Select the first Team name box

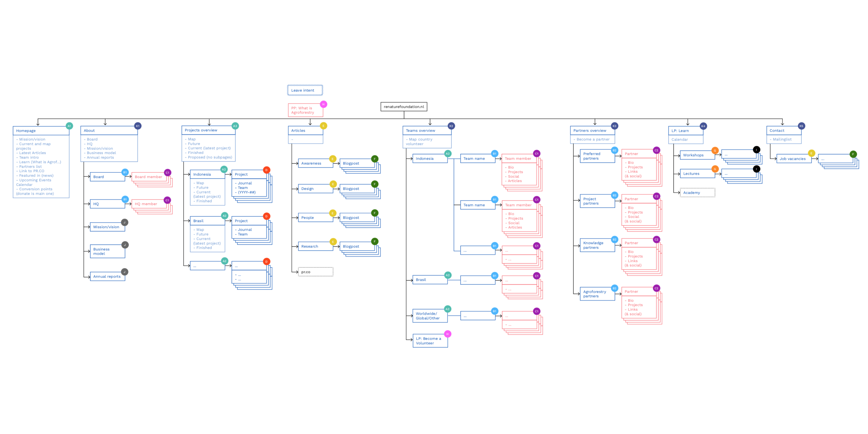[478, 159]
